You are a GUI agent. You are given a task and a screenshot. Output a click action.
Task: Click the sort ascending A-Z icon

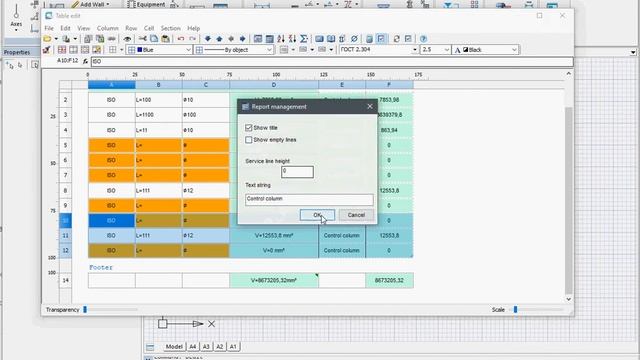(x=281, y=39)
